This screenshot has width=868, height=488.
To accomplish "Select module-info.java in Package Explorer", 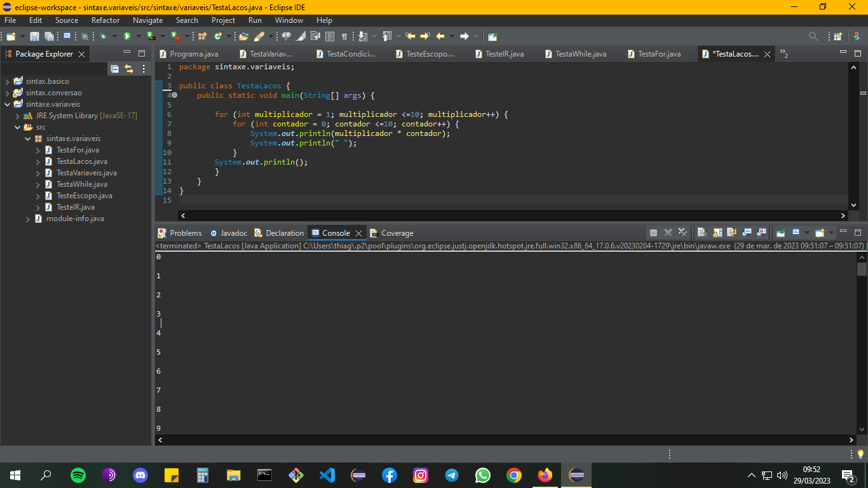I will (x=75, y=219).
